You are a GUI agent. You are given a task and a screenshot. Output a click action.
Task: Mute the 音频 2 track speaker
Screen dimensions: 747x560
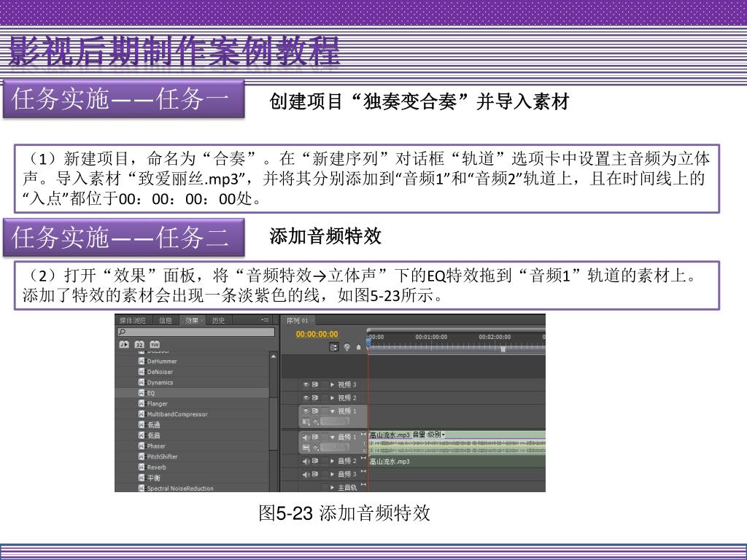(x=306, y=461)
